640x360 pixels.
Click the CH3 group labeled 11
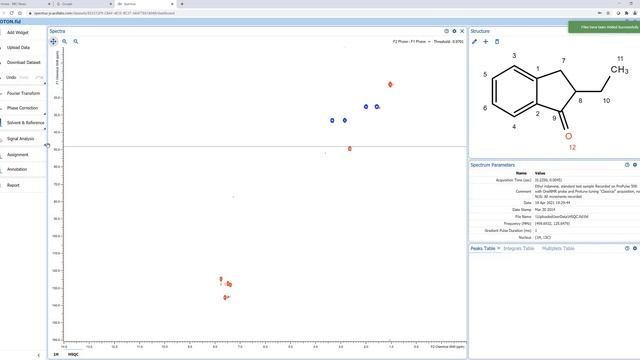619,70
